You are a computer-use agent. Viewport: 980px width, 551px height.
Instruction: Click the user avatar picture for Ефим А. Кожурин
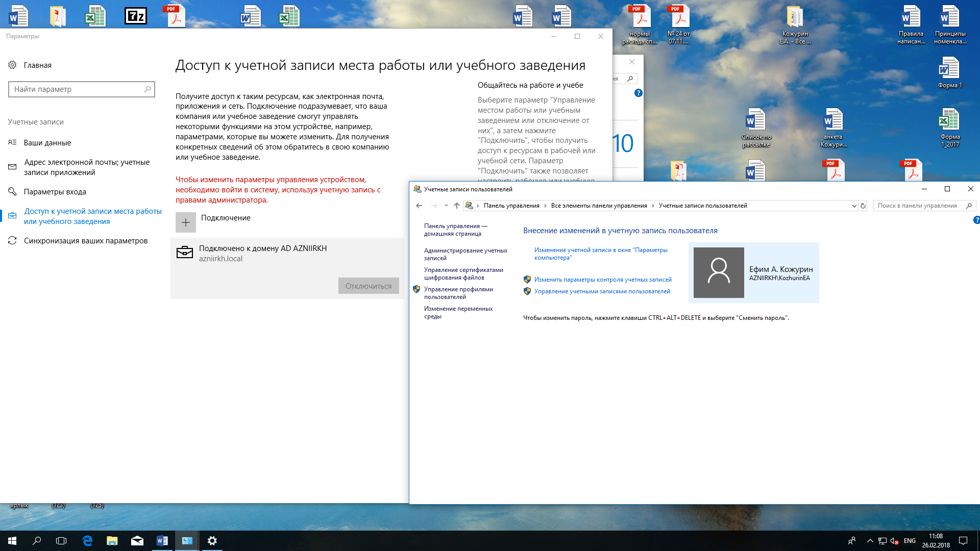tap(719, 272)
